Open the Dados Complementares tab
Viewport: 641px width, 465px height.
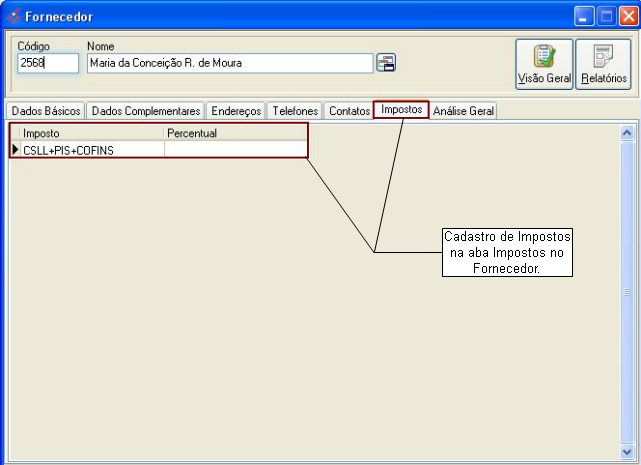point(146,111)
